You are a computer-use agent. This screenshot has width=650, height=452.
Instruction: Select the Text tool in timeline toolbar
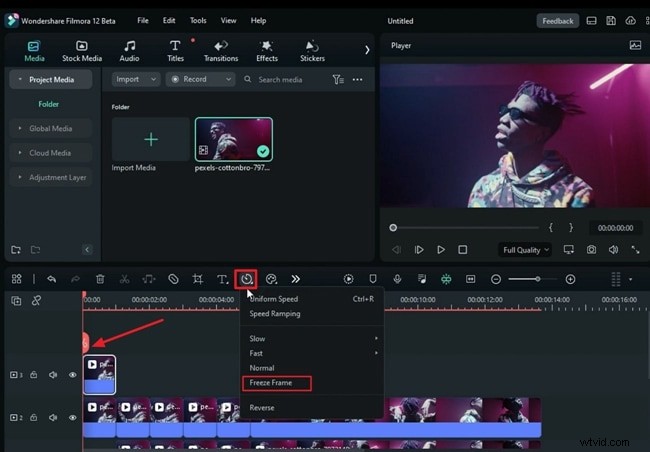pyautogui.click(x=222, y=279)
